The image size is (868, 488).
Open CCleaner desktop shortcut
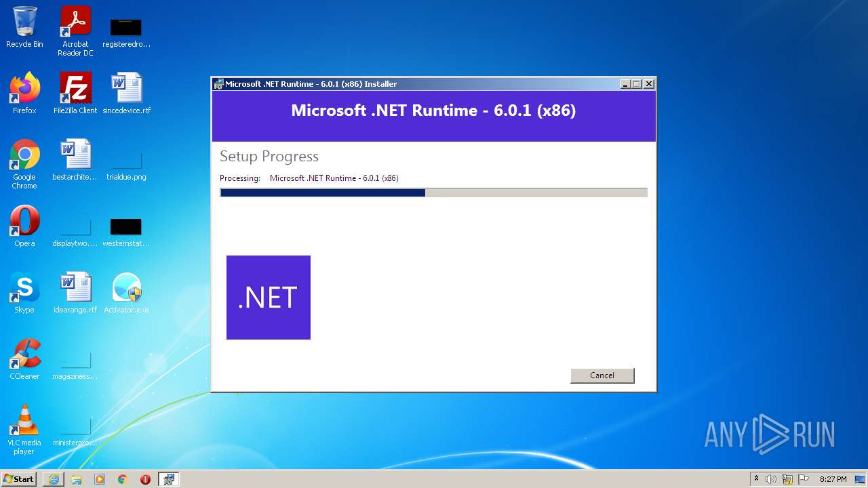click(24, 359)
